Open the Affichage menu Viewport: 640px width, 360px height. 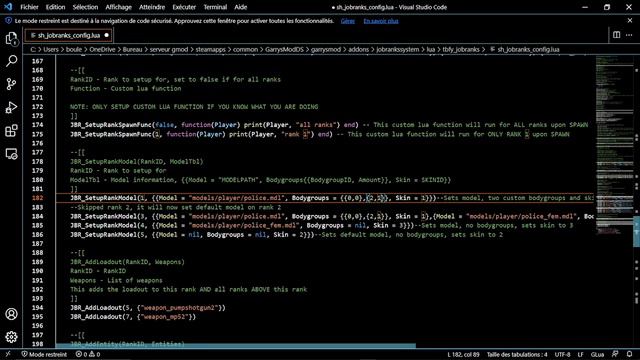(x=118, y=7)
